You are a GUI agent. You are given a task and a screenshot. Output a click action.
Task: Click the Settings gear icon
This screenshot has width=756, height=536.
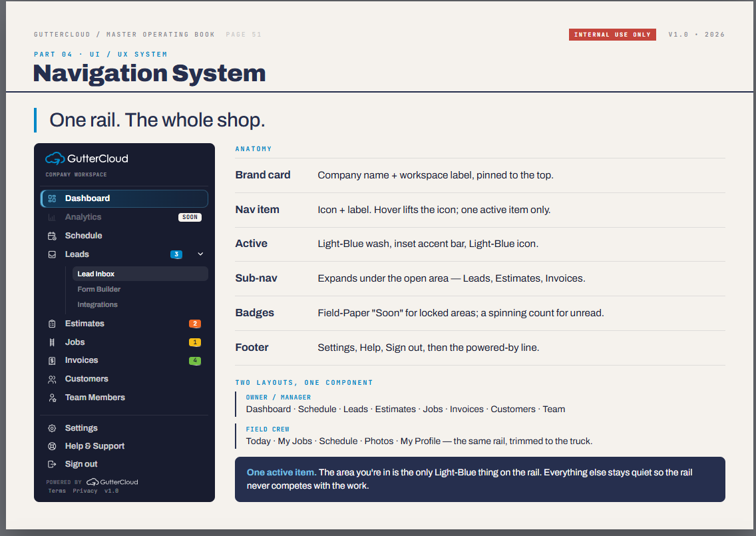[x=52, y=428]
